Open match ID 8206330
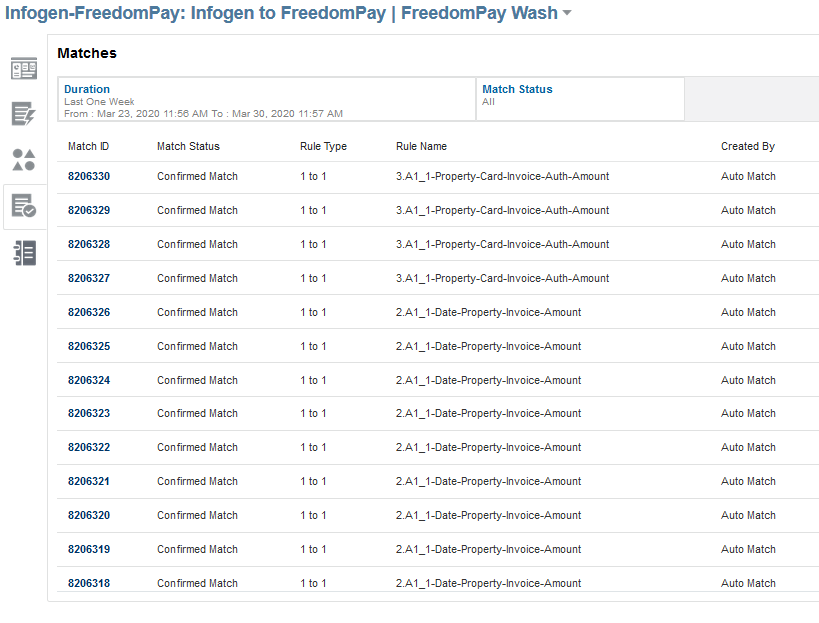Viewport: 819px width, 623px height. point(89,177)
